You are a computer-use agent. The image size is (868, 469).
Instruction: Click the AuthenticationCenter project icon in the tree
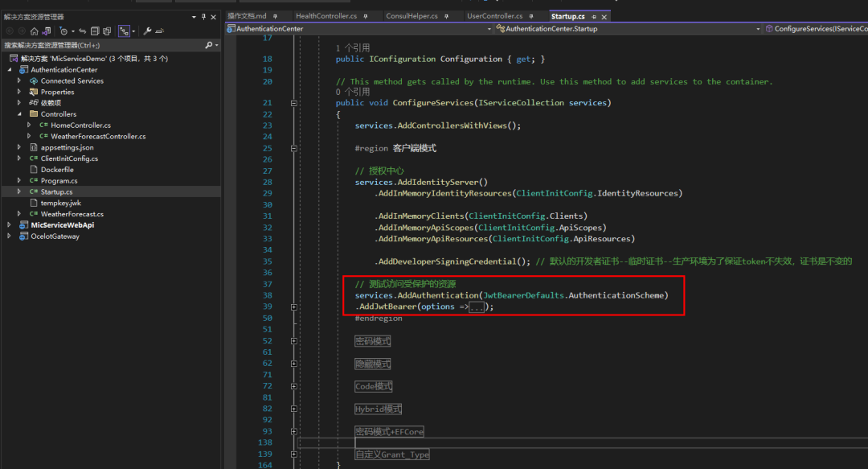[24, 70]
